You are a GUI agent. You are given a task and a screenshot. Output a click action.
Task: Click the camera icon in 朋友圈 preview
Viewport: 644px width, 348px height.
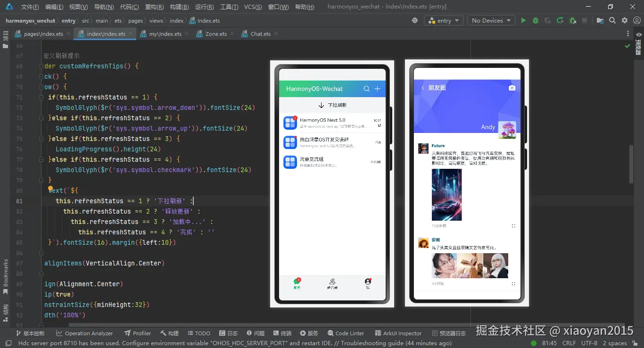[512, 88]
